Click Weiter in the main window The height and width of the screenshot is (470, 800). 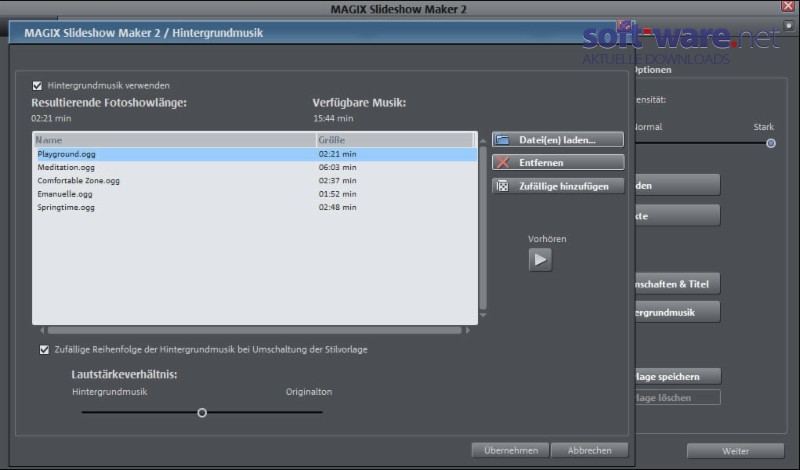[x=735, y=451]
